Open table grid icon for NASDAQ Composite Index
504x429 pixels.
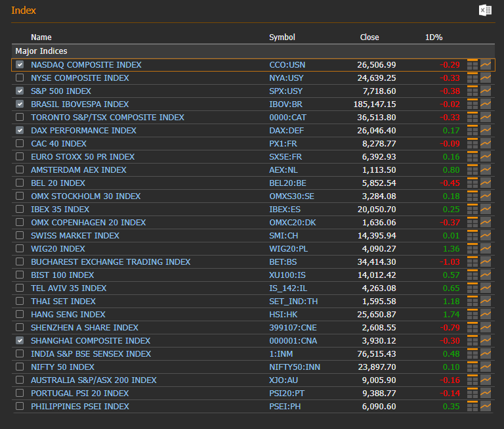(472, 64)
